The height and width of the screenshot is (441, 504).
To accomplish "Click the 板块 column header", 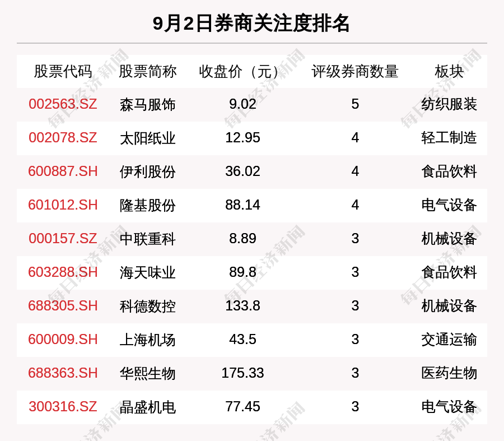I will [x=449, y=71].
